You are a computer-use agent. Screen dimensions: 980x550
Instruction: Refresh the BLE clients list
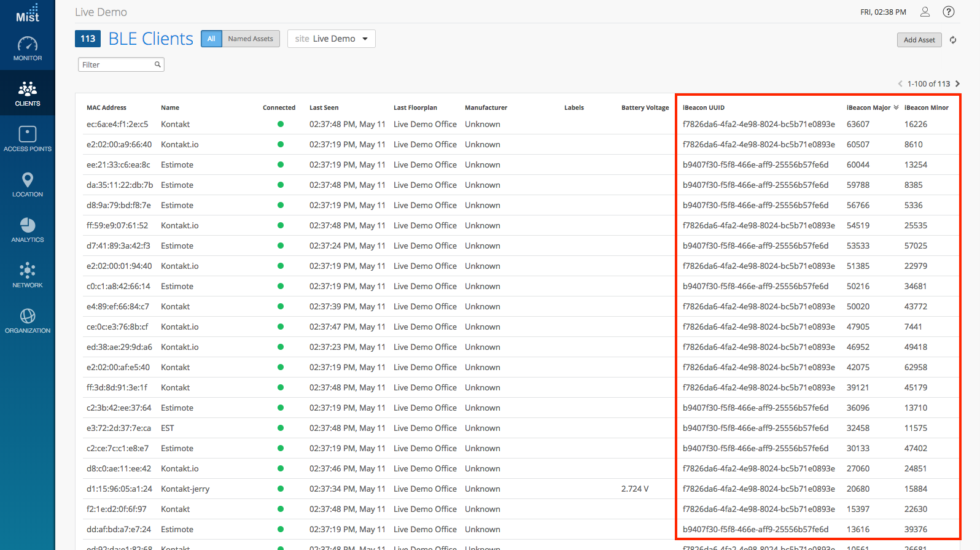(x=953, y=40)
